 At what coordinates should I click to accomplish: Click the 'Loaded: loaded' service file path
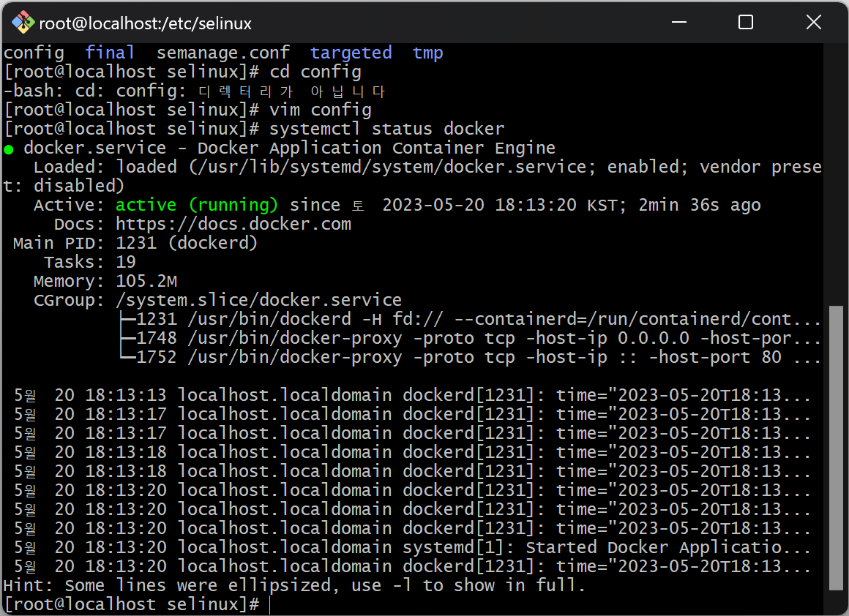392,167
